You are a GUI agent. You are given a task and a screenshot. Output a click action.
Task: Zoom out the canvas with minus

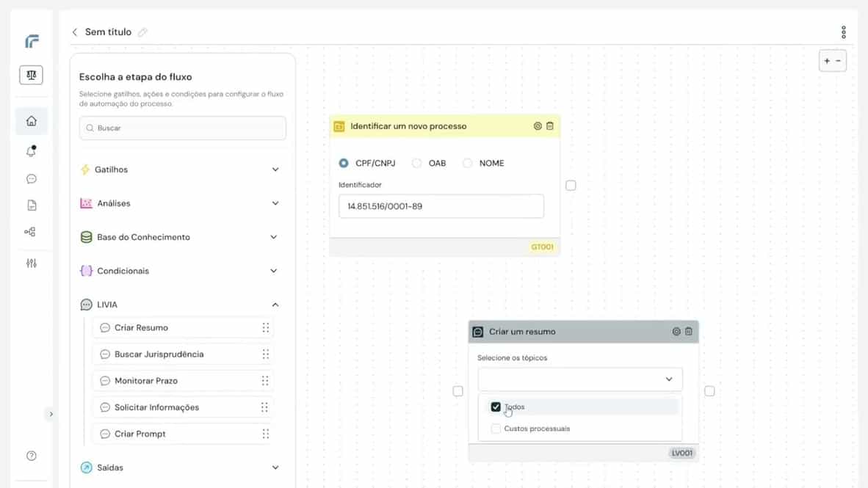pyautogui.click(x=838, y=61)
